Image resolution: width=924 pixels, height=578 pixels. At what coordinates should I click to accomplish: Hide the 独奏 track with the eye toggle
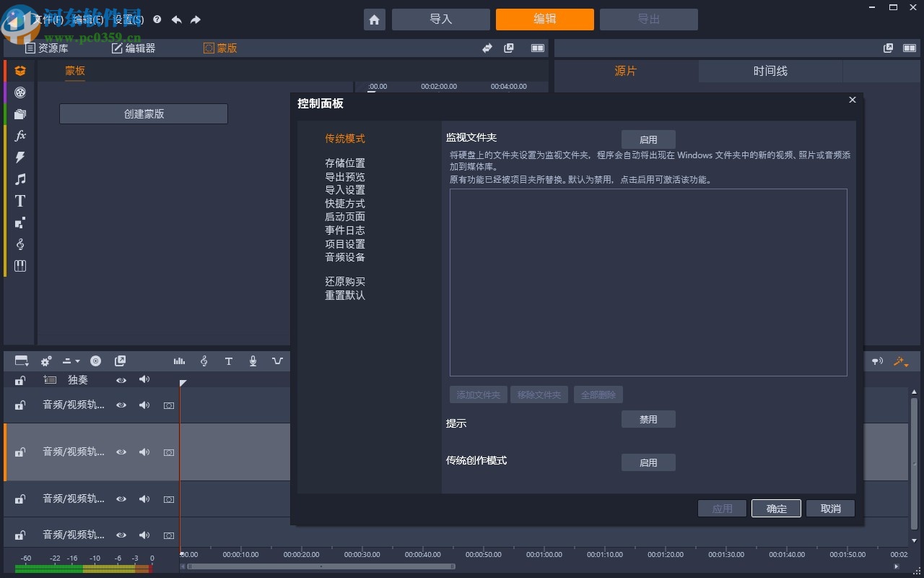point(121,380)
